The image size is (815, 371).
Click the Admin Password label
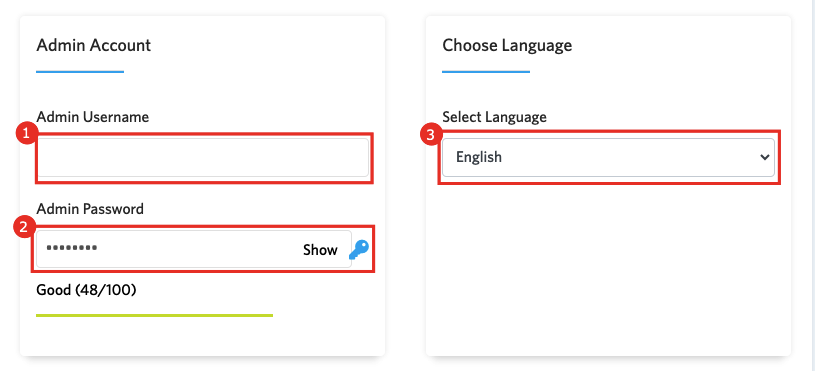pyautogui.click(x=90, y=209)
